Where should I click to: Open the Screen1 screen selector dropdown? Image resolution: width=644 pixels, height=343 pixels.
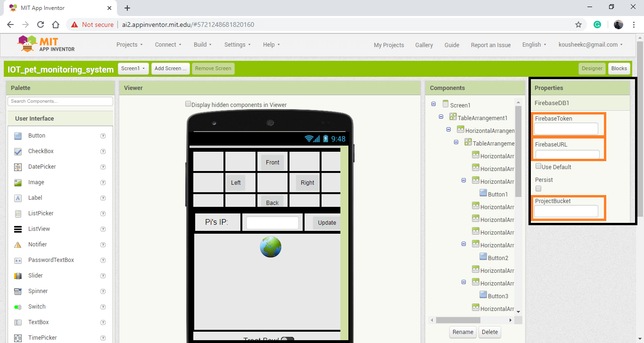pos(133,68)
